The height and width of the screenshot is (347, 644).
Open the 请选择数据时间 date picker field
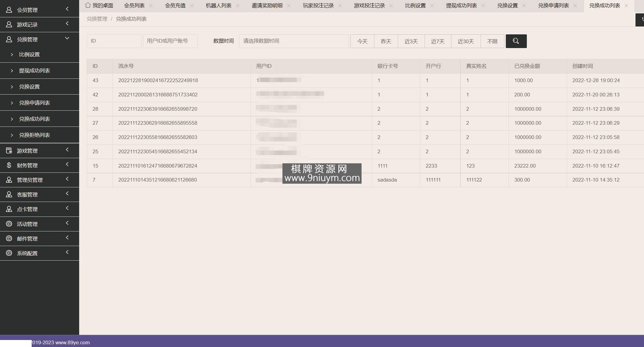click(x=294, y=41)
